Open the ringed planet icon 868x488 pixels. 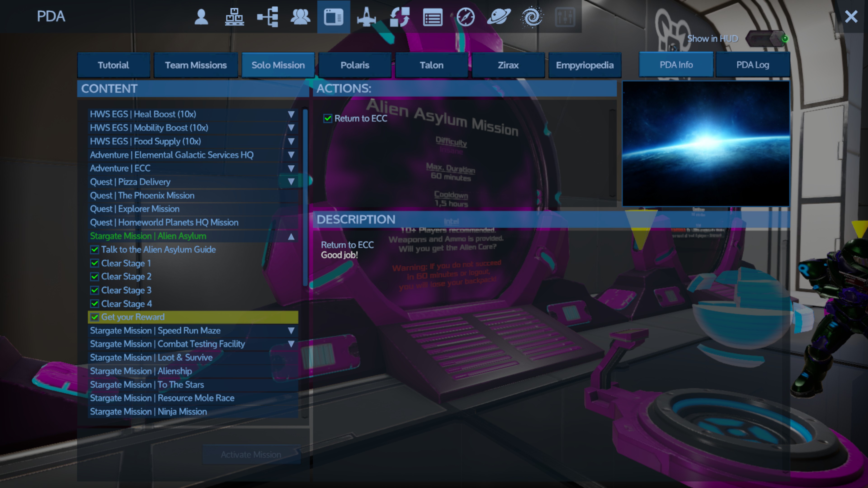coord(499,17)
